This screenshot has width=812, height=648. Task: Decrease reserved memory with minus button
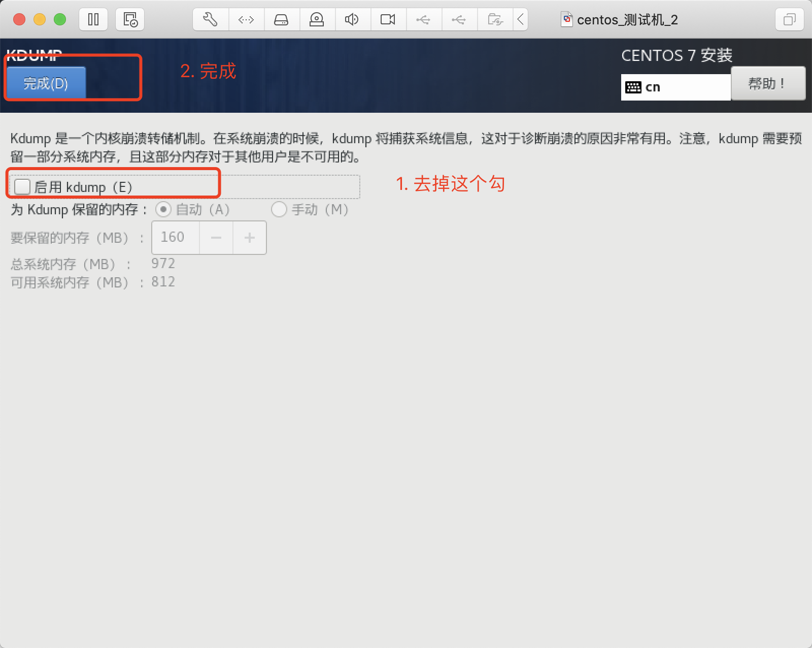pyautogui.click(x=216, y=237)
